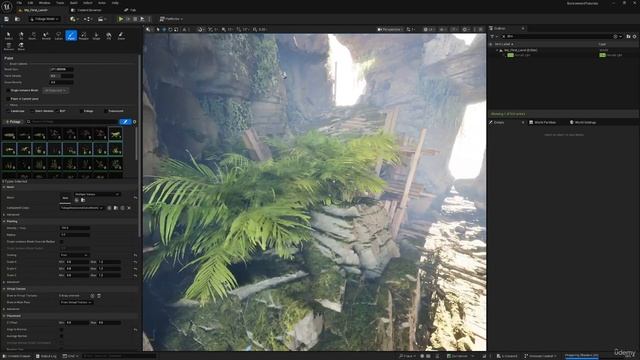
Task: Activate the Single instance foliage tool
Action: pyautogui.click(x=96, y=36)
